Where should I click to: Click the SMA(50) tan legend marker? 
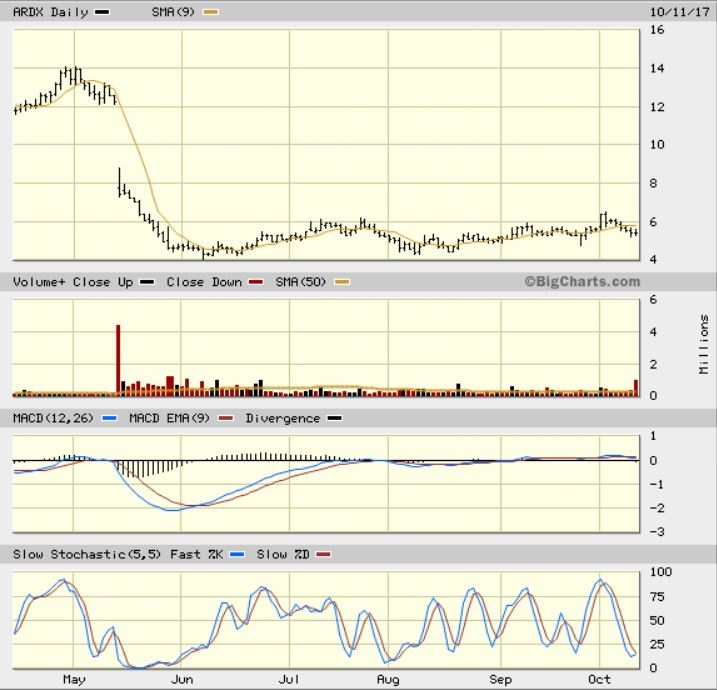point(341,283)
